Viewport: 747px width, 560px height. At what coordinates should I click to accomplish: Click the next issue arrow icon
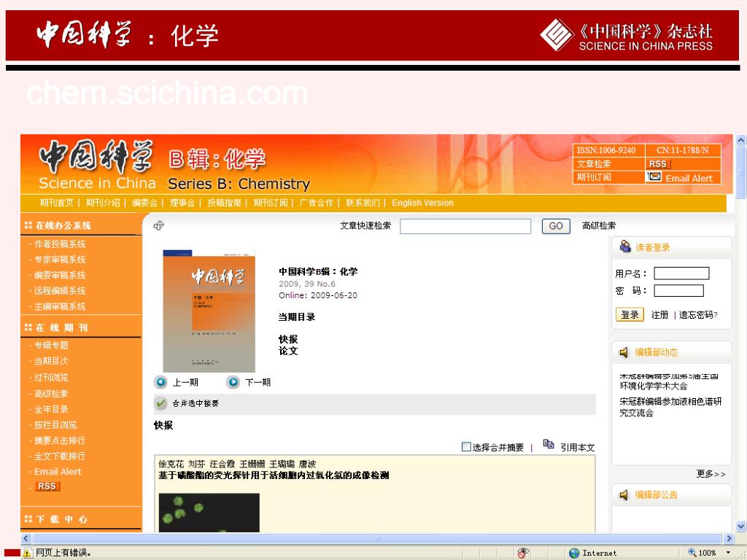pyautogui.click(x=233, y=382)
